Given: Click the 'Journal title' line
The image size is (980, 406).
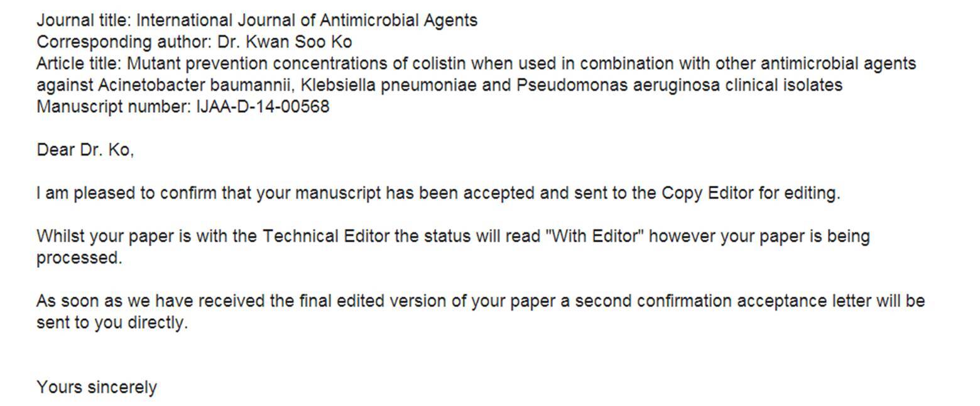Looking at the screenshot, I should (x=257, y=21).
